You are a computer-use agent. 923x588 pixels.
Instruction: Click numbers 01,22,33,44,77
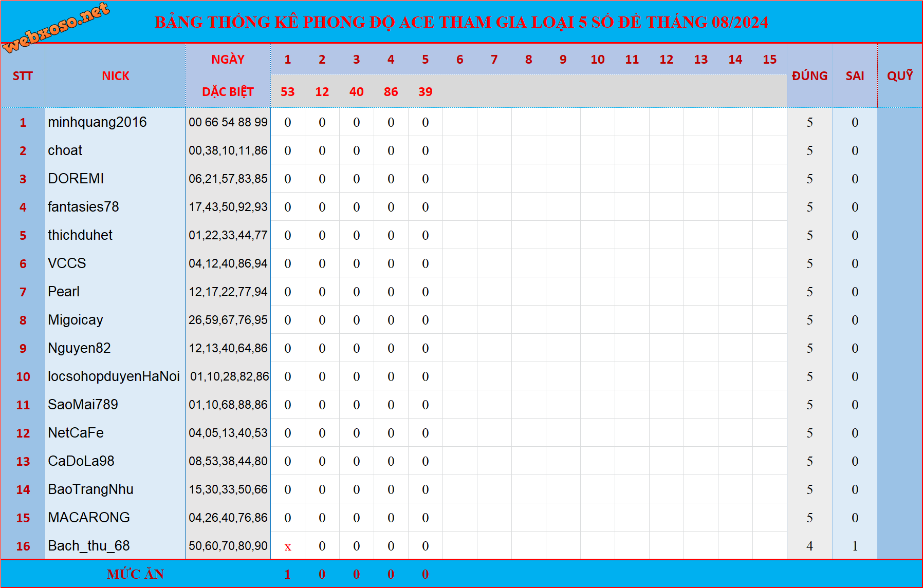pyautogui.click(x=228, y=235)
